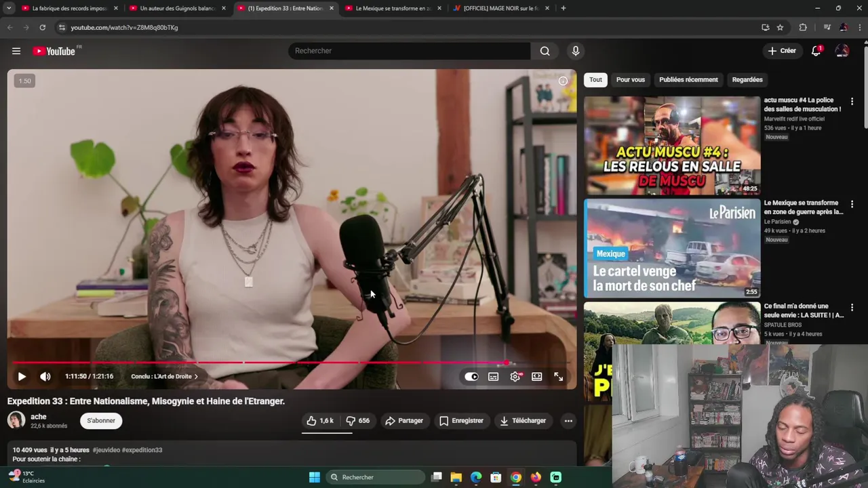The height and width of the screenshot is (488, 868).
Task: Download video via Télécharger
Action: tap(523, 421)
